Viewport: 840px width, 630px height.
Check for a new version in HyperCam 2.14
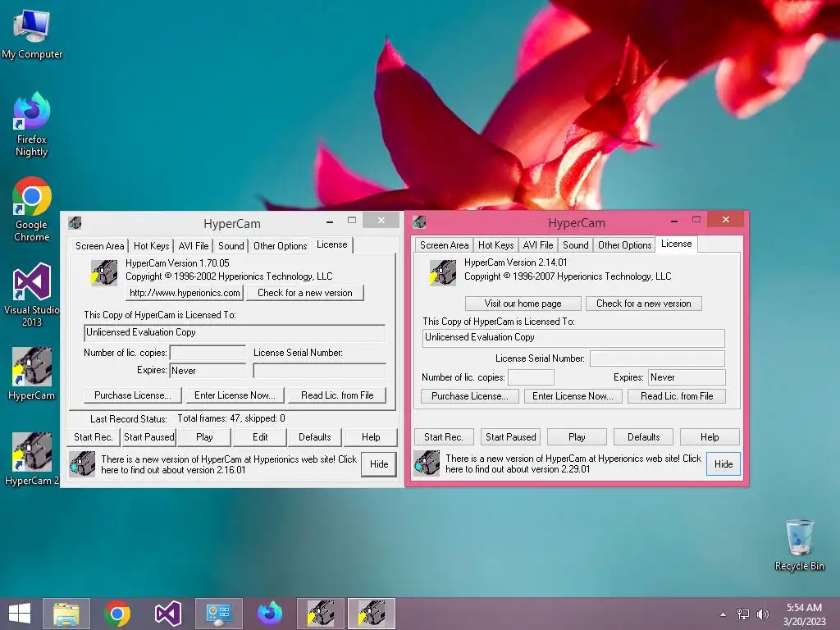(643, 304)
